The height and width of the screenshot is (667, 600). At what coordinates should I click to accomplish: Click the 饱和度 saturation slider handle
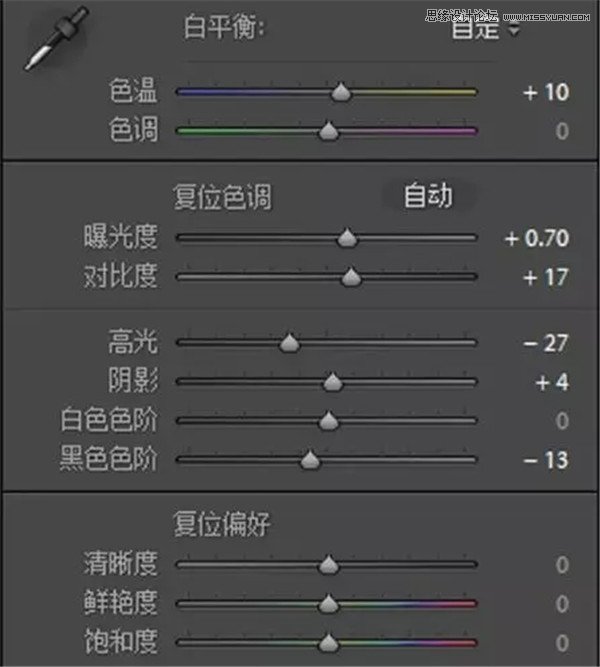(x=328, y=642)
